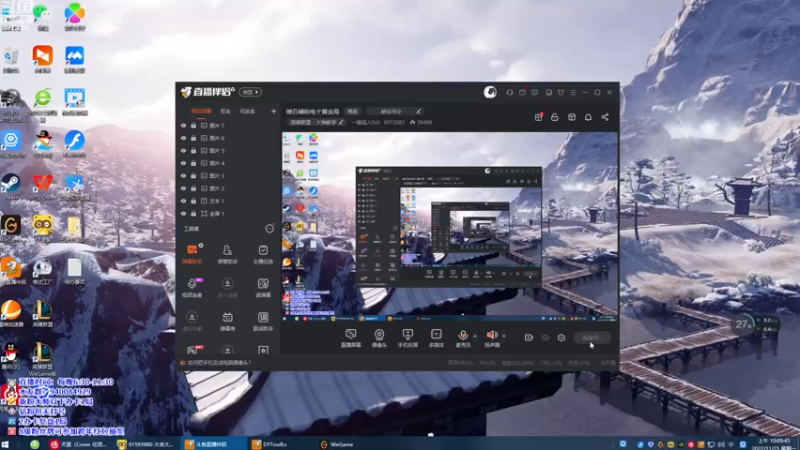Viewport: 800px width, 450px height.
Task: Toggle the screen mode pill next to the logo
Action: coord(250,92)
